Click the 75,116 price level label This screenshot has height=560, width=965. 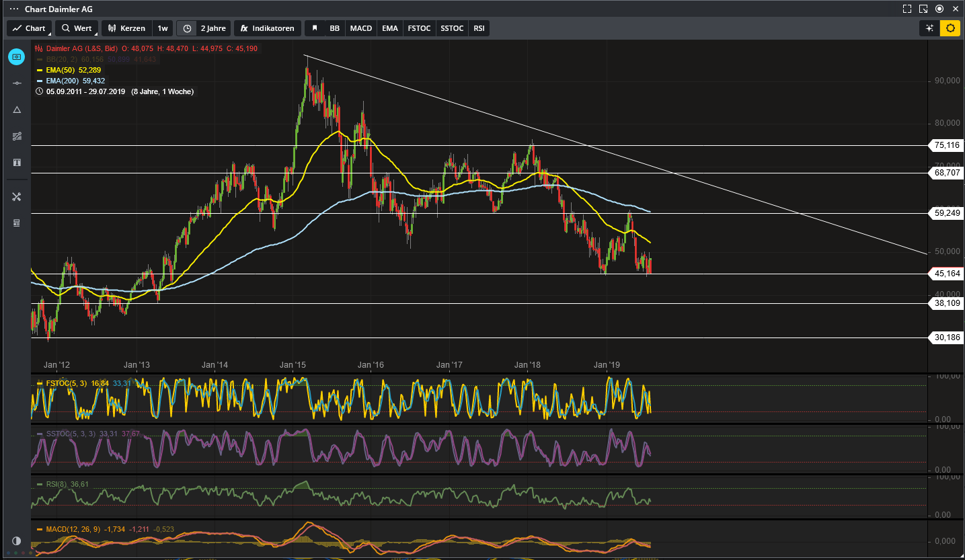(x=947, y=145)
